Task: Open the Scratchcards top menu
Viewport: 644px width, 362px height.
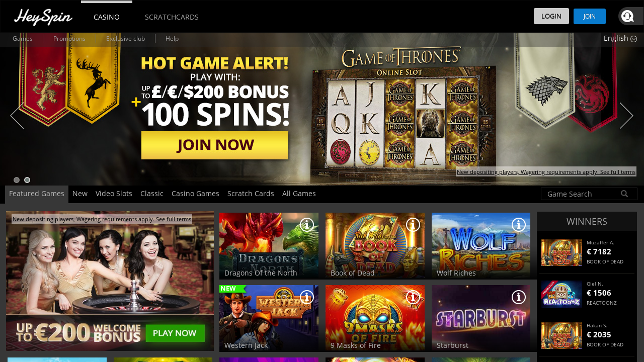Action: pyautogui.click(x=172, y=17)
